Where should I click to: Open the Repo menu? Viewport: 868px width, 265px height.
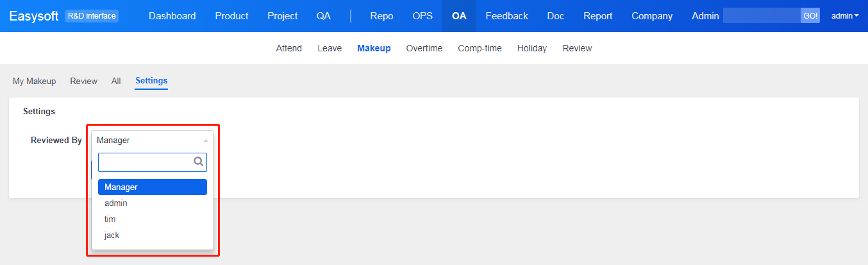coord(382,16)
